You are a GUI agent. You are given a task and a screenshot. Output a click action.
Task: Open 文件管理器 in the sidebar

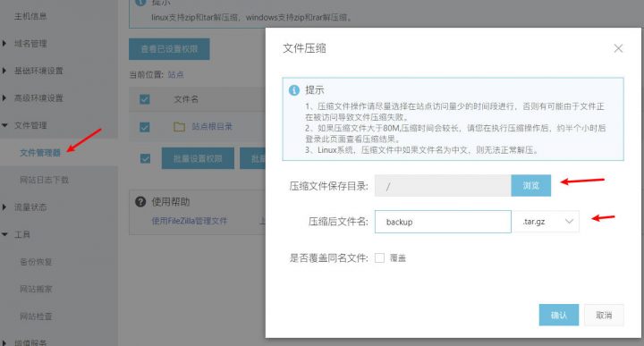pos(40,153)
